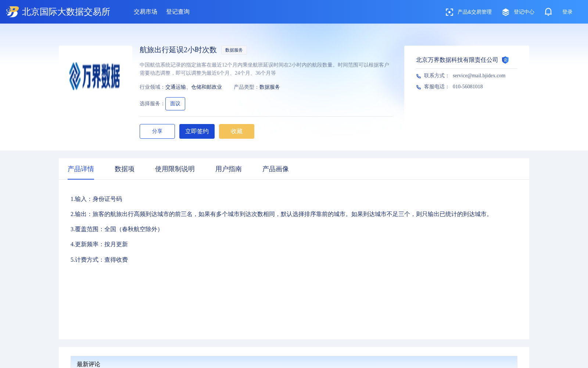Click the phone icon beside 联系方式
Image resolution: width=588 pixels, height=368 pixels.
[x=419, y=76]
